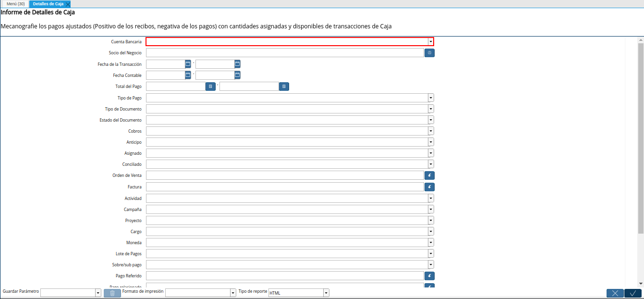Viewport: 644px width, 299px height.
Task: Click the Pago relacionado lookup icon
Action: click(429, 286)
